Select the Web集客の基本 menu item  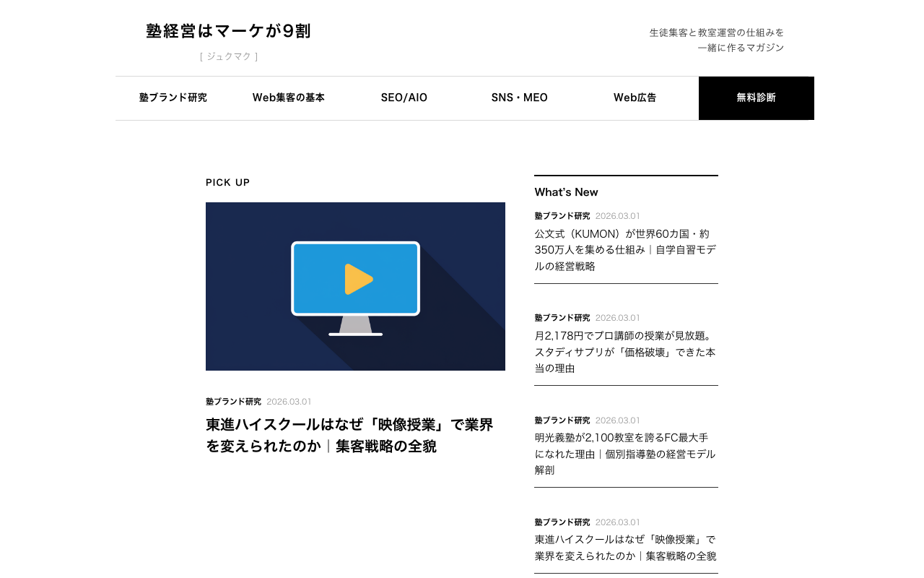pos(289,98)
